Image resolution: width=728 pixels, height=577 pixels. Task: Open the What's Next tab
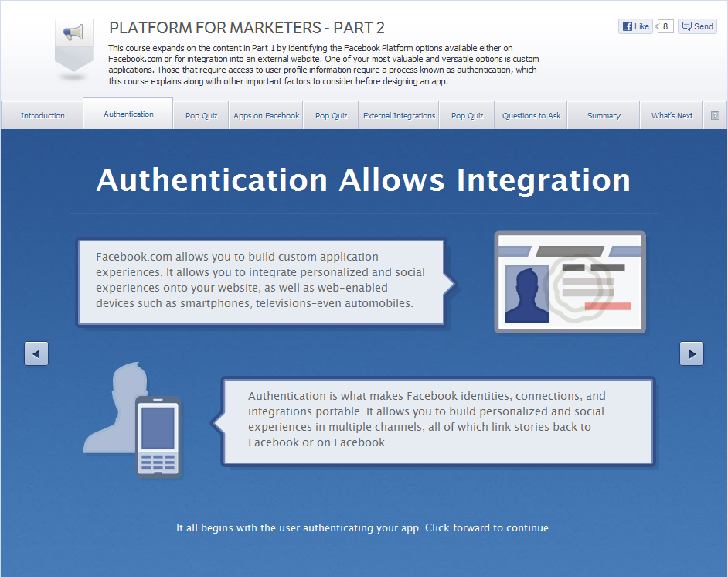click(672, 115)
